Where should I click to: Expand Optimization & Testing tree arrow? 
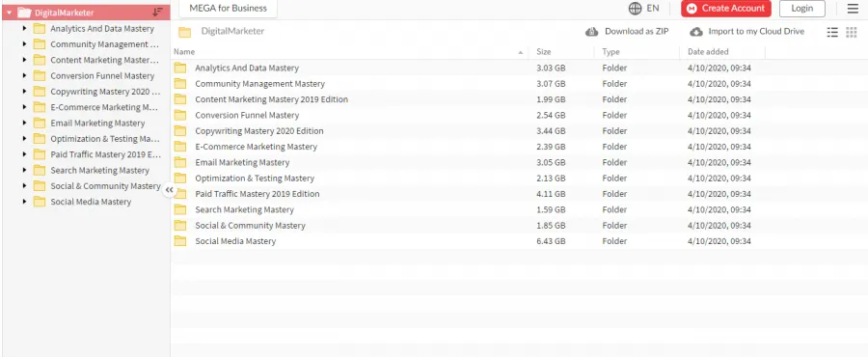pos(24,138)
